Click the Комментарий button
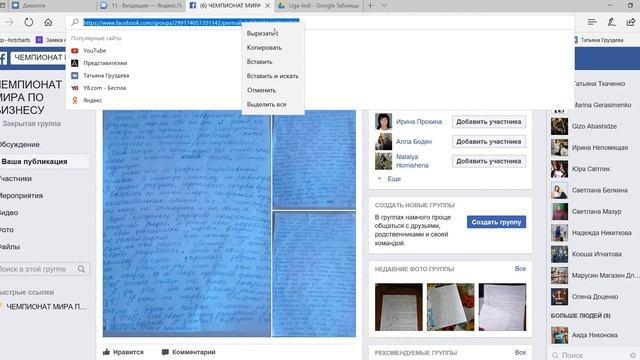 click(x=189, y=352)
